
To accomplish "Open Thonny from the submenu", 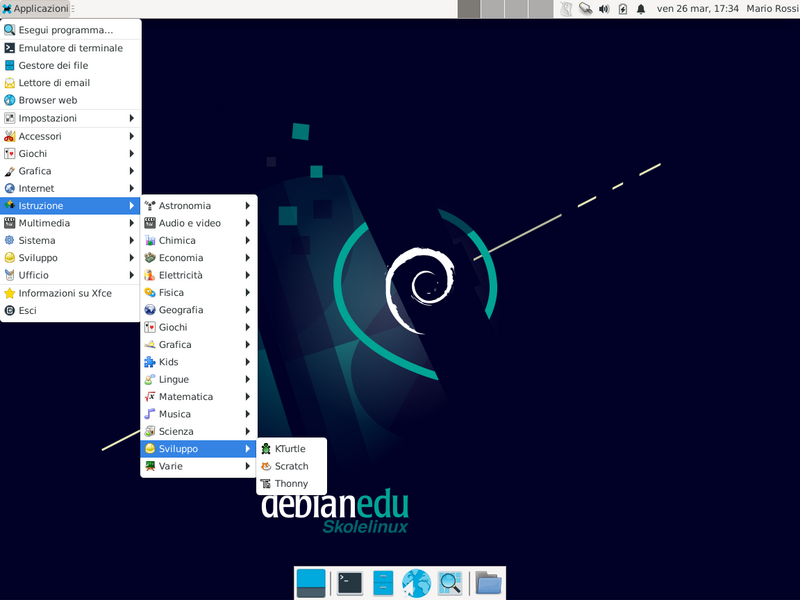I will point(291,483).
